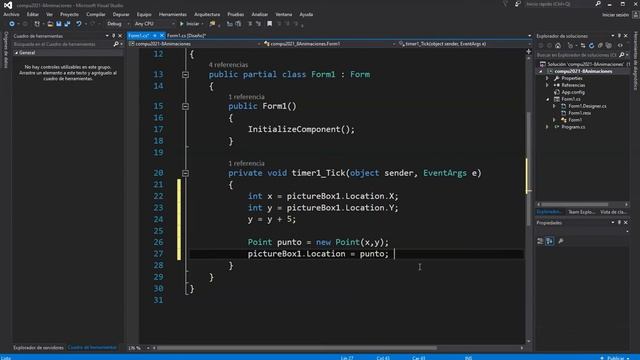
Task: Start debugging with the Iniciar button
Action: tap(190, 24)
